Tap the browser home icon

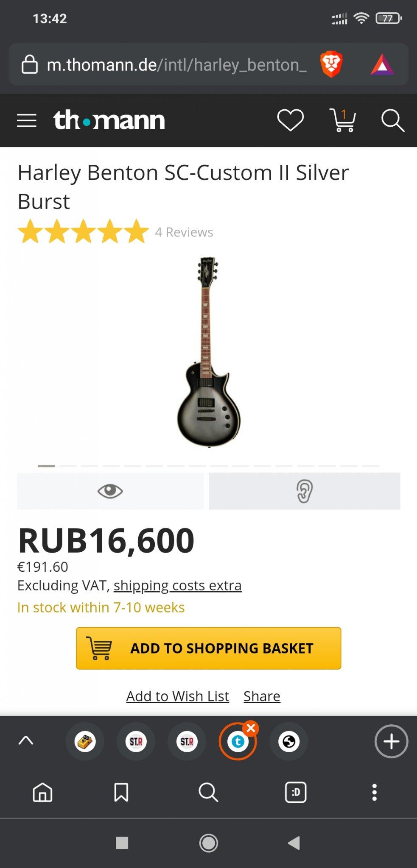[42, 792]
